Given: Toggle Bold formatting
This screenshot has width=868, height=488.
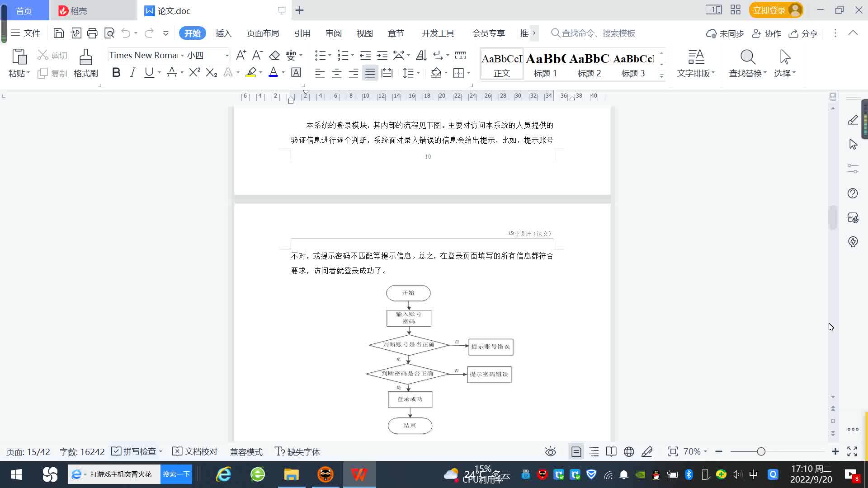Looking at the screenshot, I should coord(116,72).
